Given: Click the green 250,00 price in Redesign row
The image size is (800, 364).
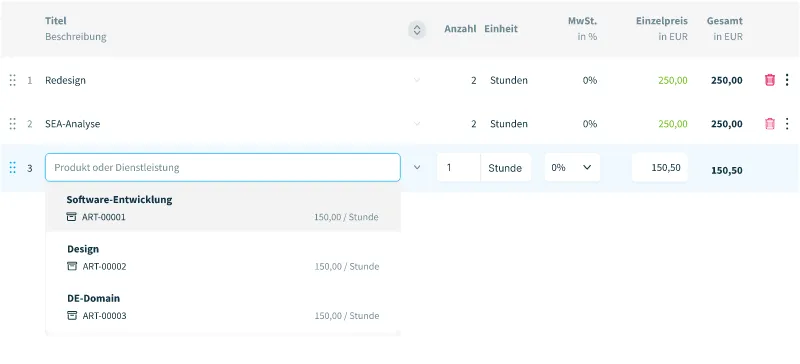Looking at the screenshot, I should tap(672, 80).
